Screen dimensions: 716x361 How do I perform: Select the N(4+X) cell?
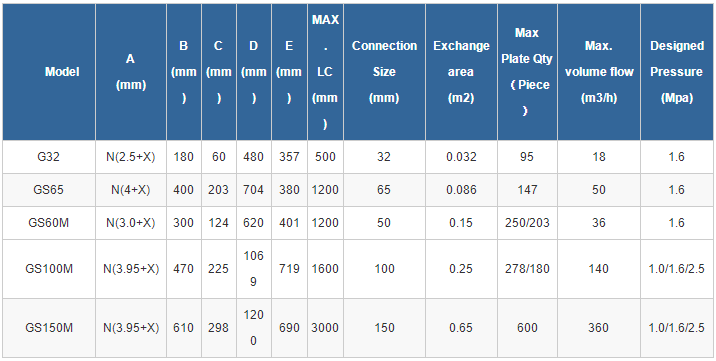tap(131, 189)
